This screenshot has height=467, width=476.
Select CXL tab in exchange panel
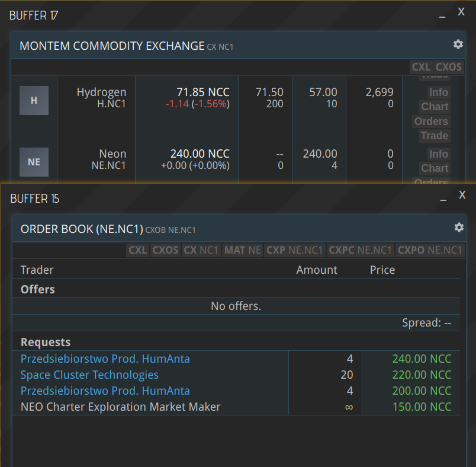tap(421, 67)
